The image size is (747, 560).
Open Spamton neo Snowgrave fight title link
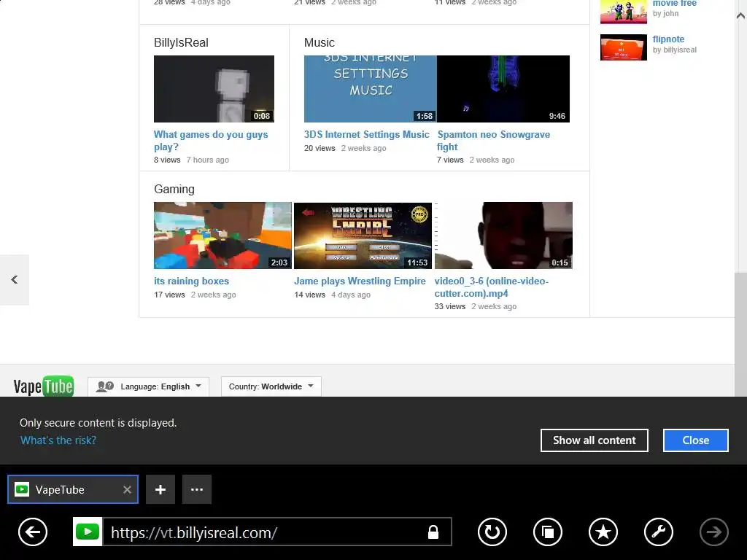[493, 141]
